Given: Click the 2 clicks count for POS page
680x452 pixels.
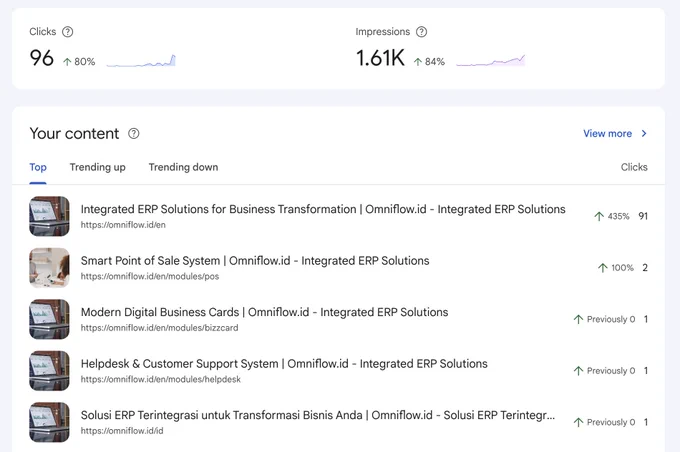Looking at the screenshot, I should coord(645,268).
